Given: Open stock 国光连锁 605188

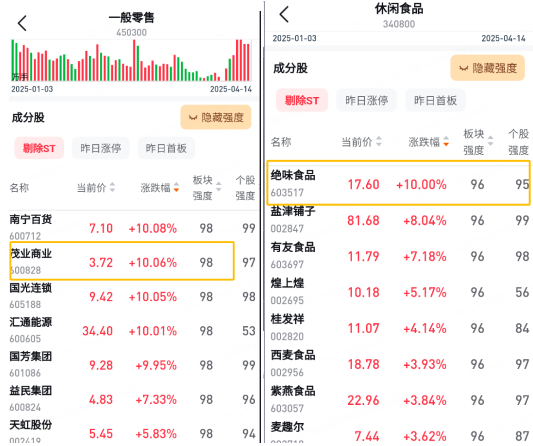Looking at the screenshot, I should (x=134, y=296).
